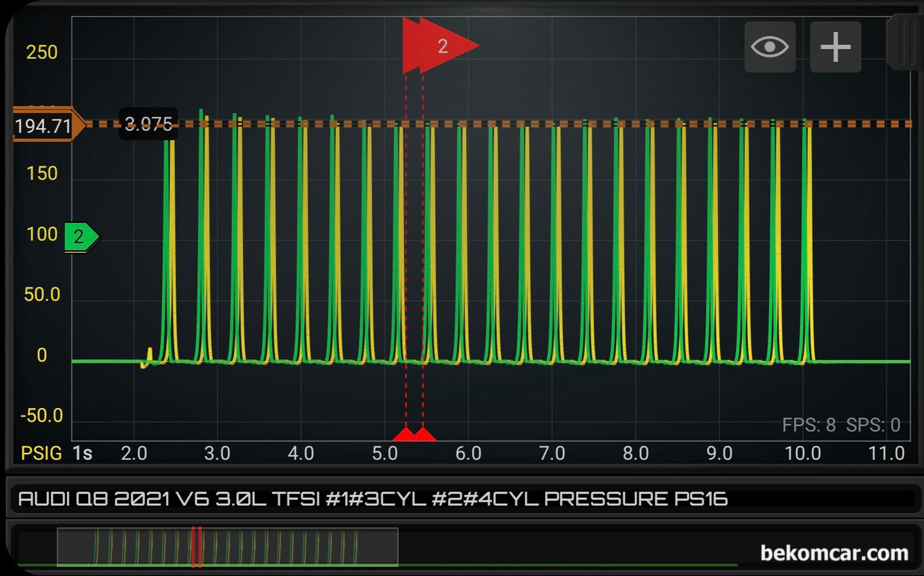Open the bekomcar.com link
The width and height of the screenshot is (924, 576).
coord(834,553)
